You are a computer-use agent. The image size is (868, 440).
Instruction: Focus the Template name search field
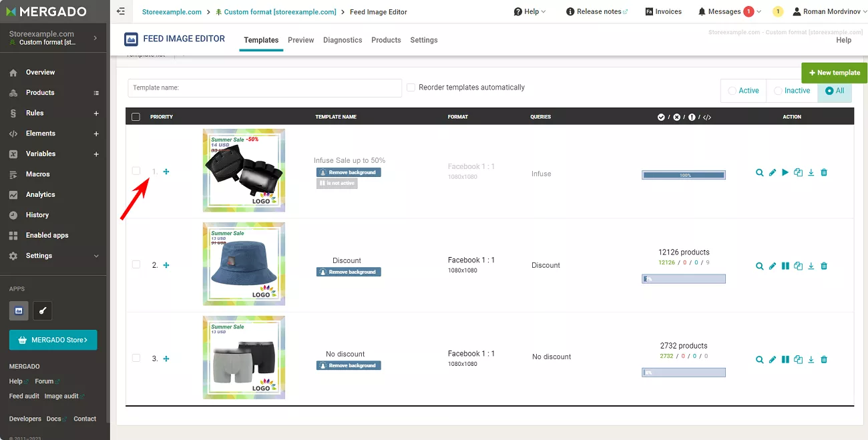click(265, 87)
